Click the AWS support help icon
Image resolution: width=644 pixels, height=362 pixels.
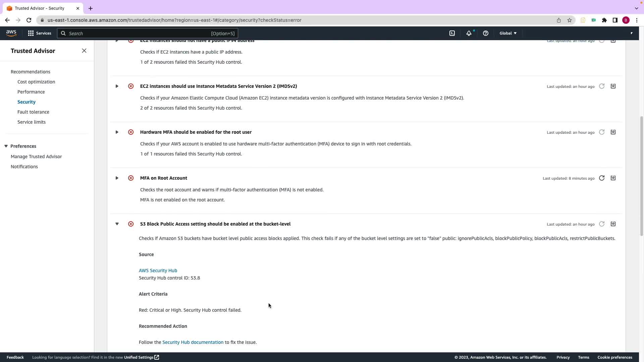(x=485, y=33)
